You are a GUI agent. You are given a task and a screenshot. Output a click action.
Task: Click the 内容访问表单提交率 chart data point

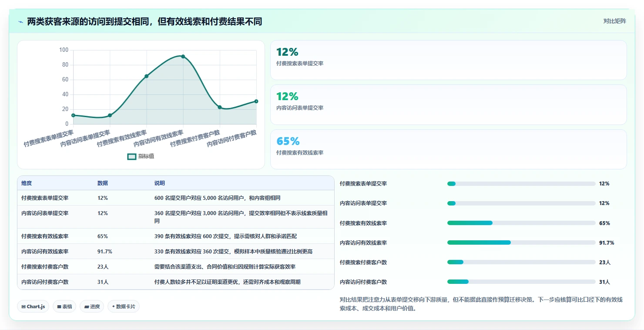(x=110, y=115)
